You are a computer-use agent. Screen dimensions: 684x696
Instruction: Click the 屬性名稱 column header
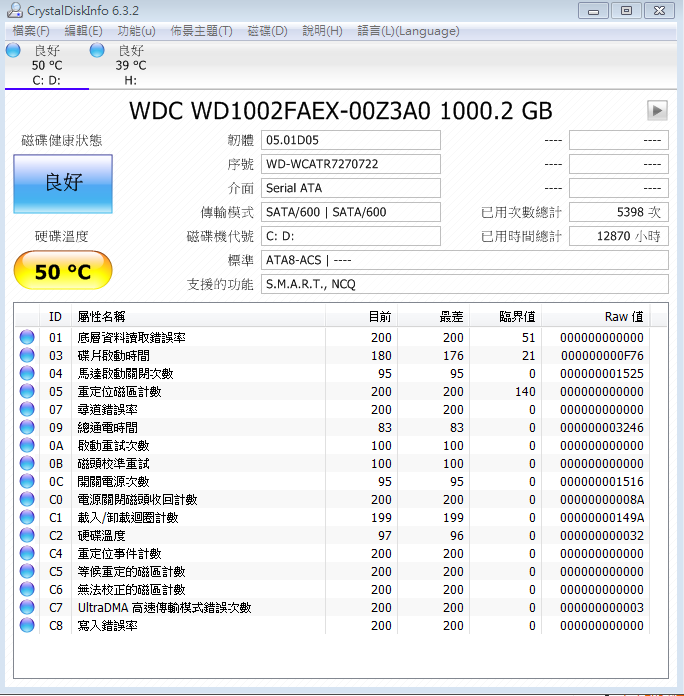[x=198, y=316]
